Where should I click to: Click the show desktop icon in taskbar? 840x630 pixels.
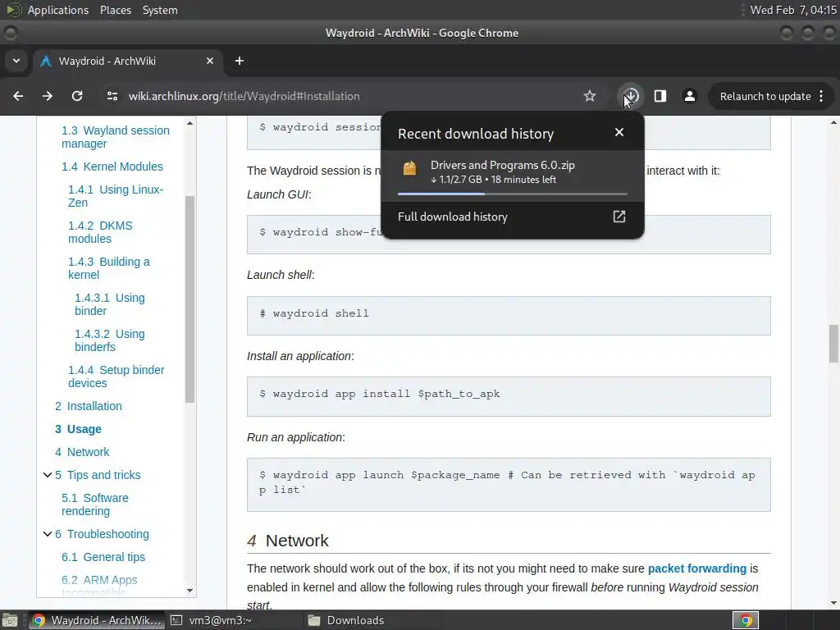pyautogui.click(x=10, y=620)
